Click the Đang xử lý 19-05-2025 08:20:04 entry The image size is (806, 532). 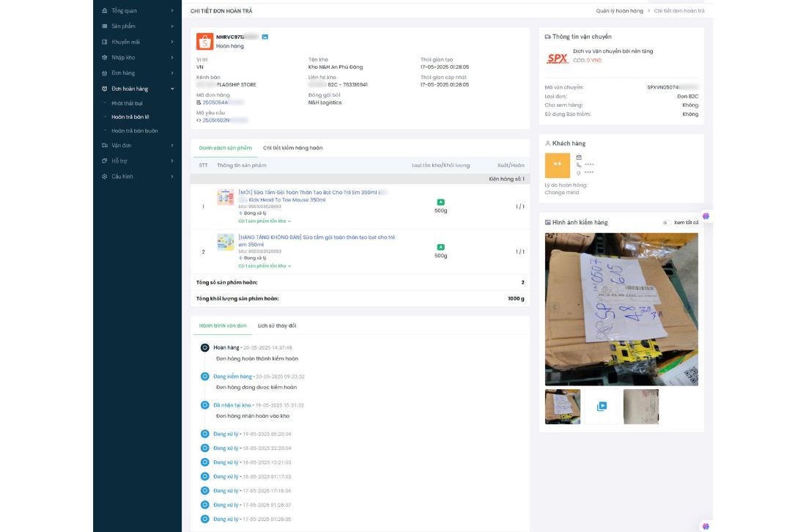tap(252, 435)
